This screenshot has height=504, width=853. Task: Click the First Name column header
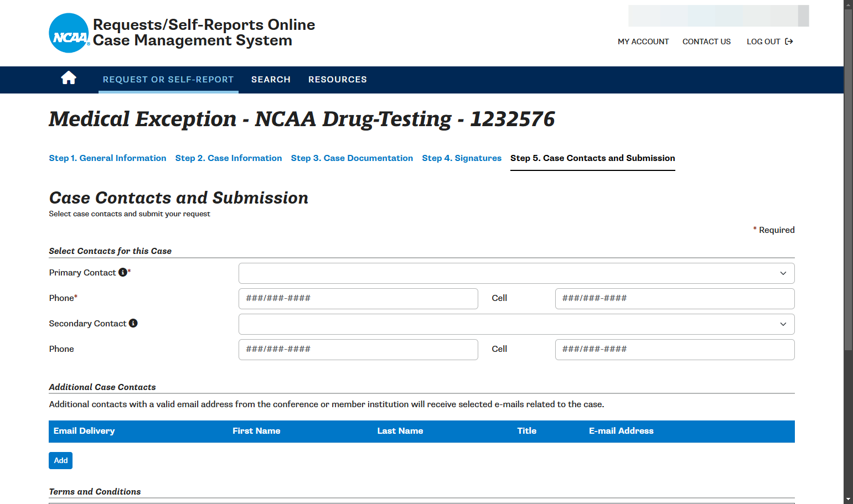coord(256,431)
